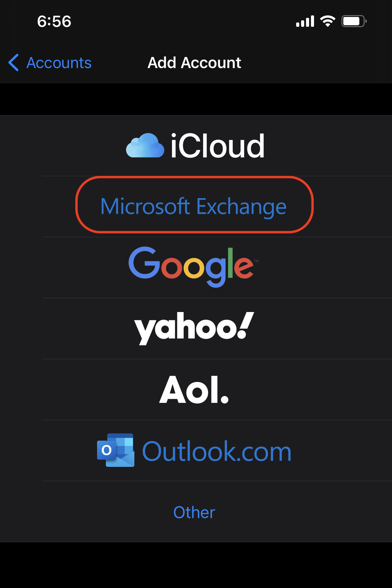Click the Outlook envelope icon
Image resolution: width=392 pixels, height=588 pixels.
[115, 451]
